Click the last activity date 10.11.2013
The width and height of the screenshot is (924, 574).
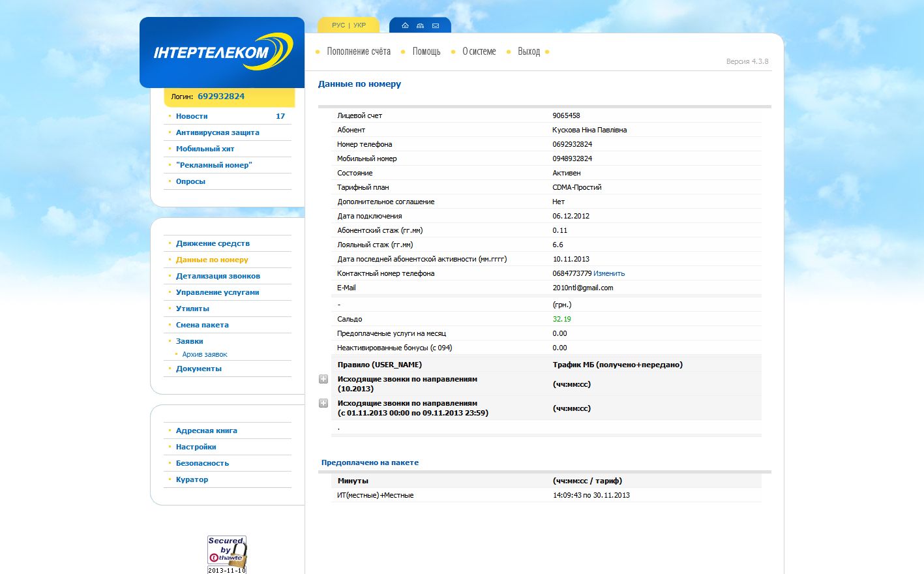tap(571, 259)
